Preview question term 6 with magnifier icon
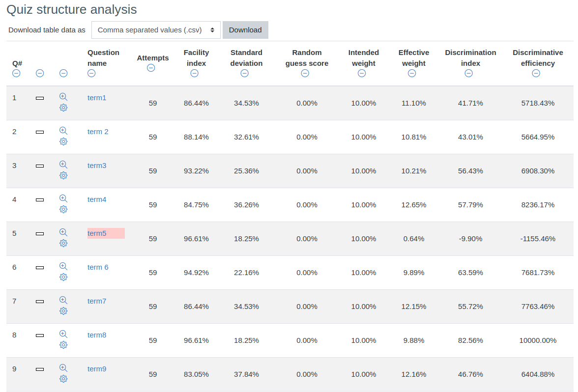Viewport: 578px width, 392px height. pos(63,266)
